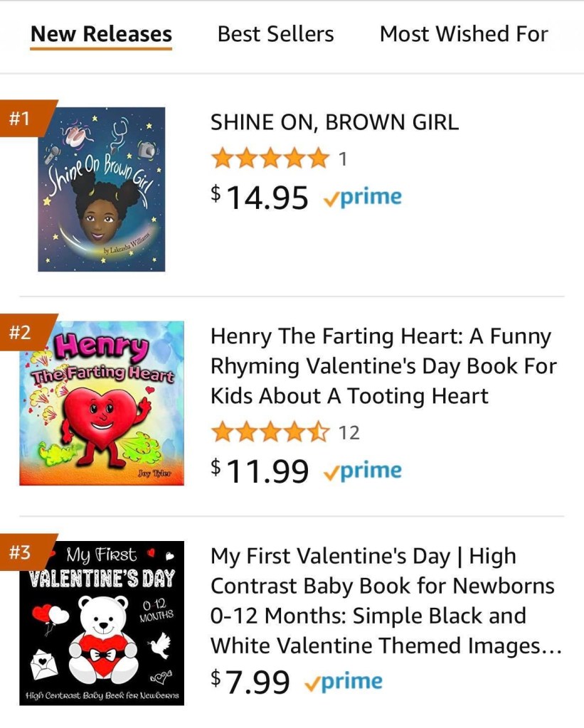Click the Prime badge beside $14.95
Image resolution: width=584 pixels, height=728 pixels.
pos(362,198)
